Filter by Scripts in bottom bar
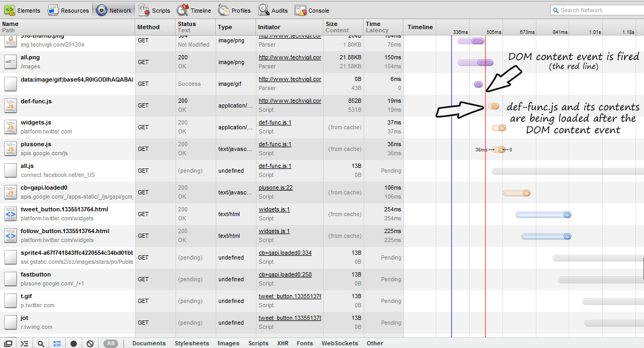The height and width of the screenshot is (348, 644). pyautogui.click(x=259, y=343)
